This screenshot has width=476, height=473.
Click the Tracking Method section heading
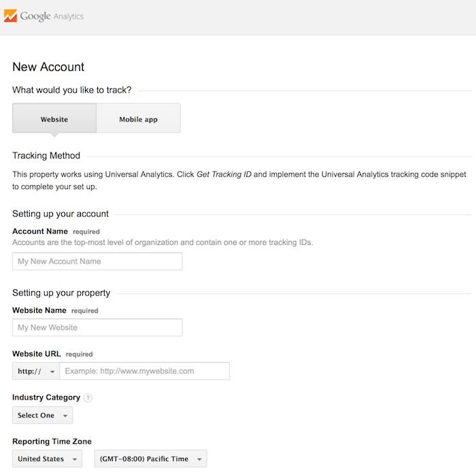pos(46,156)
